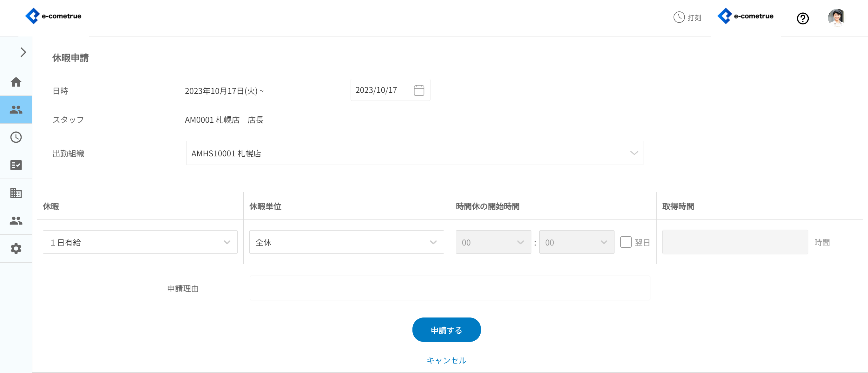
Task: Click the lower people group sidebar icon
Action: click(x=16, y=221)
